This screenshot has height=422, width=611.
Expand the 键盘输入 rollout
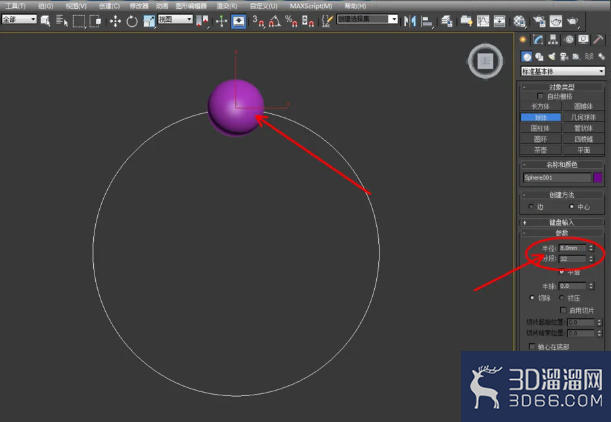(562, 222)
